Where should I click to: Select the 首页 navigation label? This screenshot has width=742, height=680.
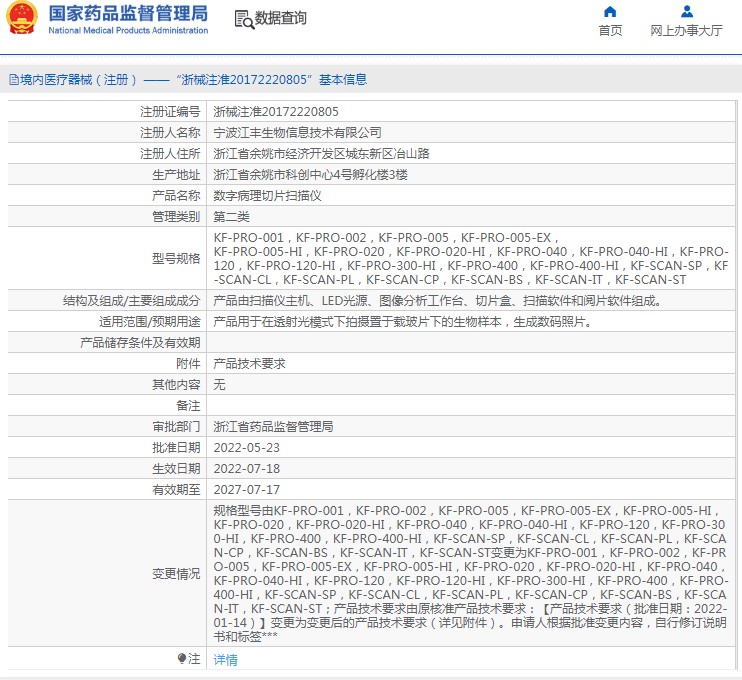pyautogui.click(x=610, y=31)
